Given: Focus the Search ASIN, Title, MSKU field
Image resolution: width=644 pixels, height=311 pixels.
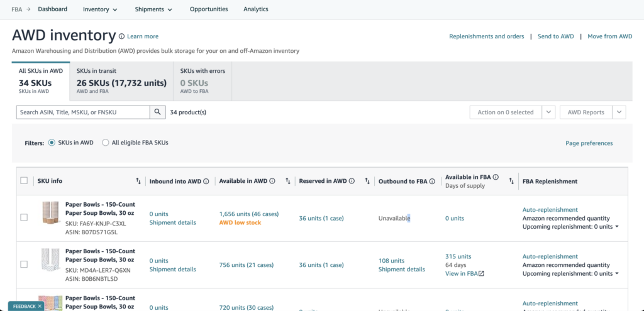Looking at the screenshot, I should [83, 112].
